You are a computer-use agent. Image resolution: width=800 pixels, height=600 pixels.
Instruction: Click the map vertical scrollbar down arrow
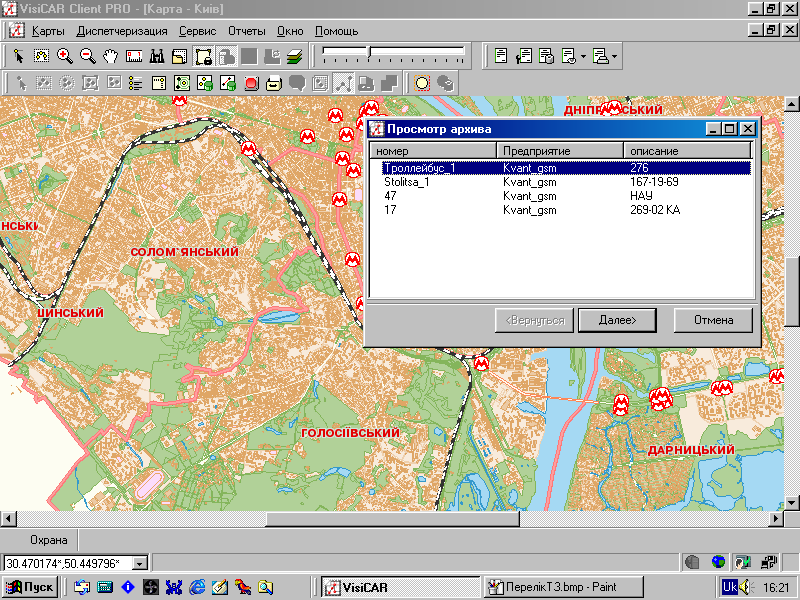tap(791, 503)
